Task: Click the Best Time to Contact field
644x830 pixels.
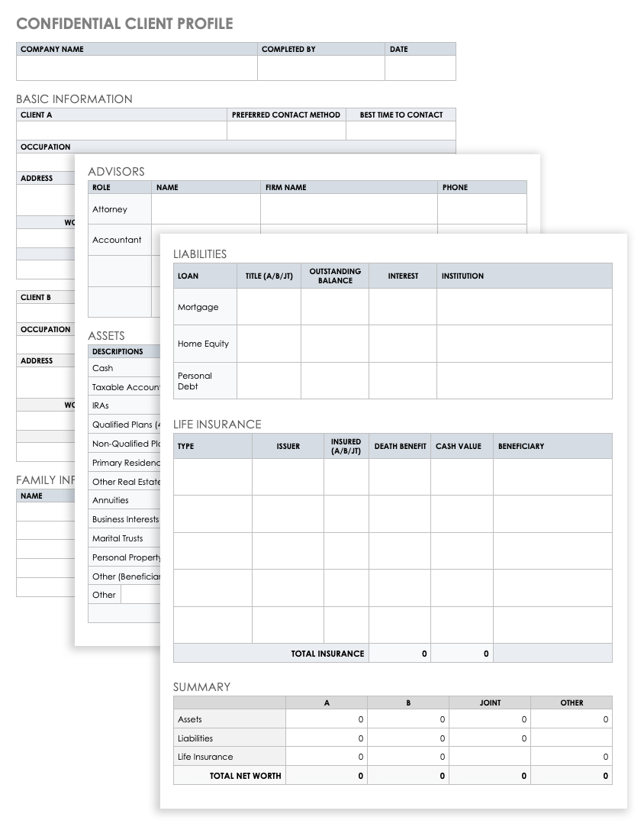Action: pyautogui.click(x=401, y=131)
